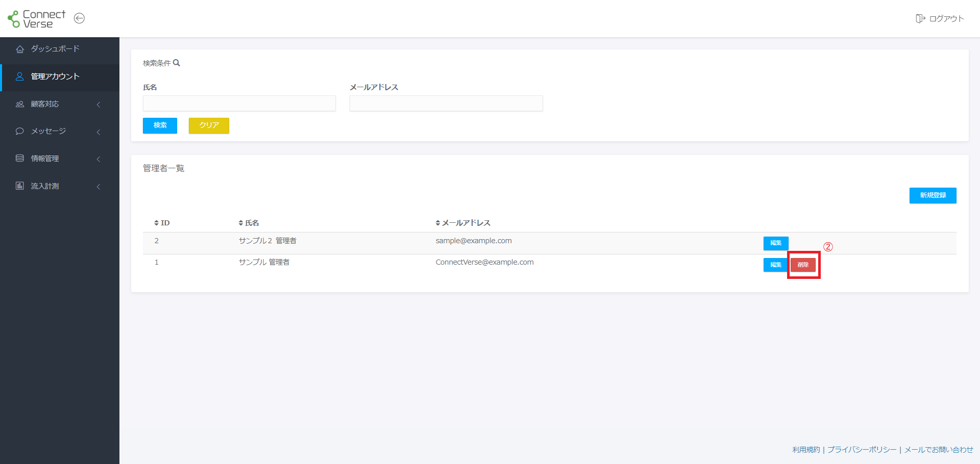Click ログアウト text in header
980x464 pixels.
[946, 19]
